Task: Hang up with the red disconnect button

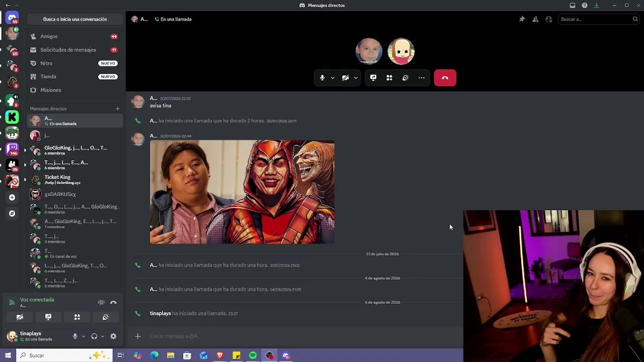Action: click(x=445, y=78)
